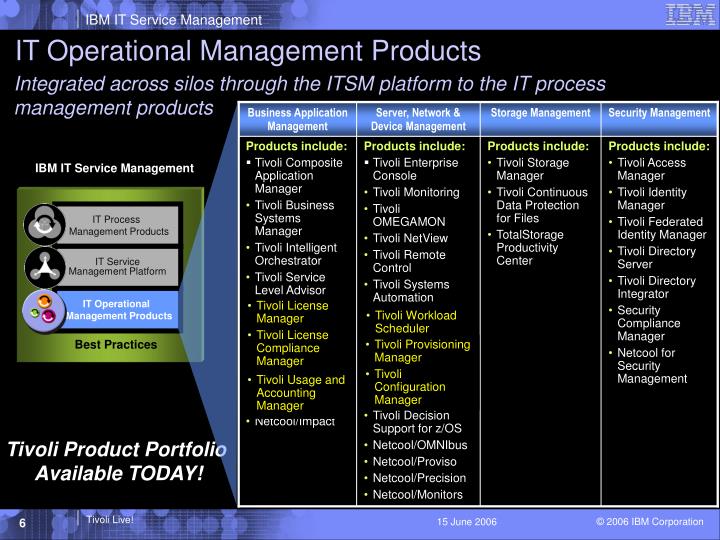Image resolution: width=720 pixels, height=540 pixels.
Task: Click Tivoli Continuous Data Protection for Files
Action: tap(542, 205)
